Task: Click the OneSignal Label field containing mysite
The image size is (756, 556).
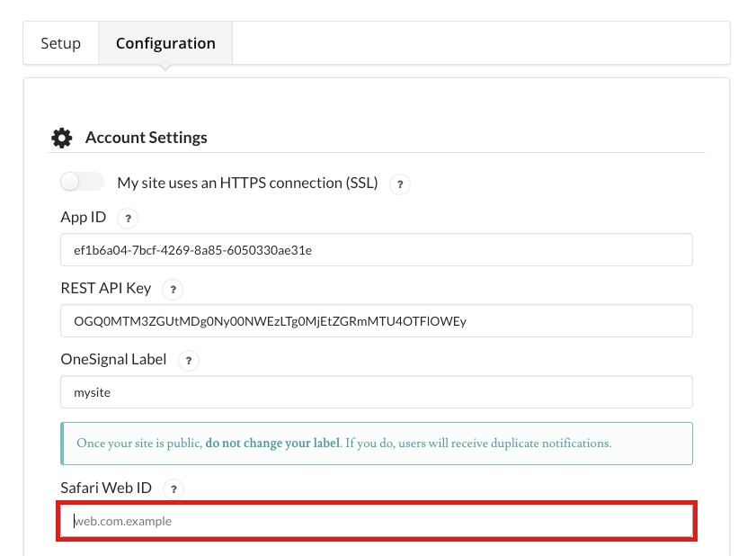Action: (376, 392)
